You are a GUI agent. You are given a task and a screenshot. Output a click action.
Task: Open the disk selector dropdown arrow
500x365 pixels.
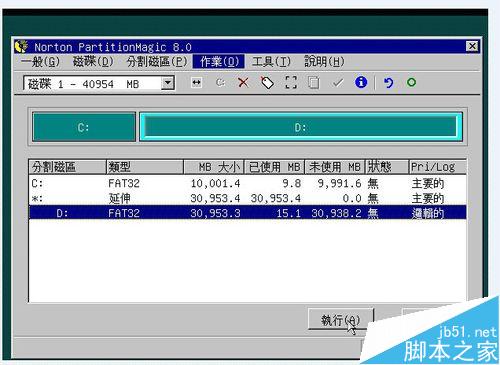(x=168, y=83)
